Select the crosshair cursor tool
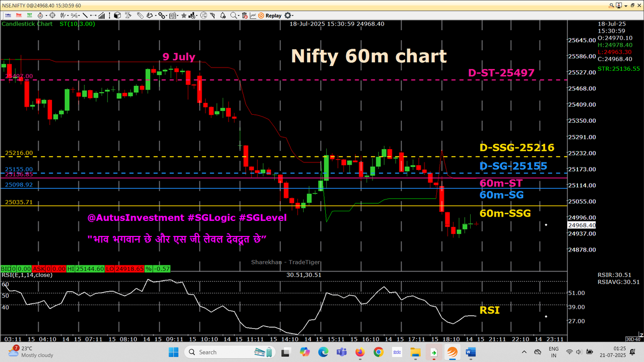The height and width of the screenshot is (362, 644). [52, 16]
